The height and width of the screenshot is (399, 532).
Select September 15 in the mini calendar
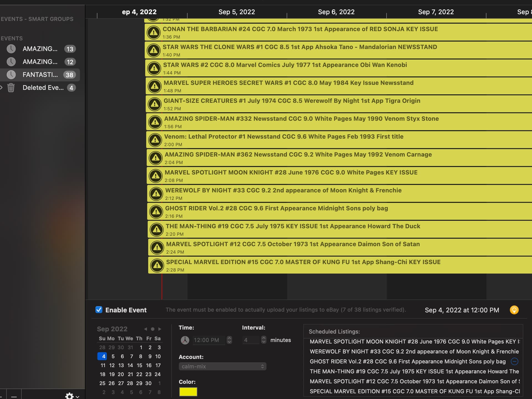[x=139, y=365]
